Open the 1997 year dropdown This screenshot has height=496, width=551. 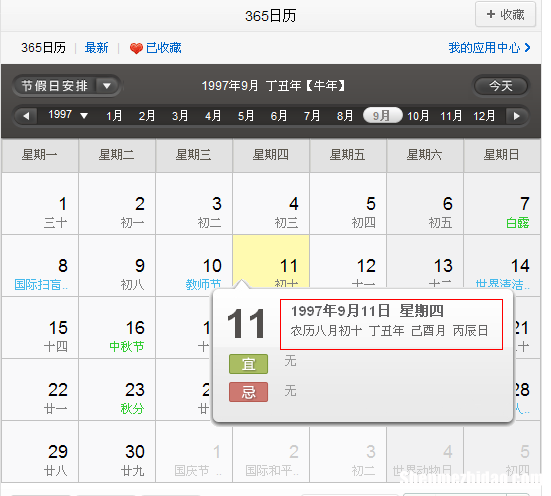pos(68,115)
